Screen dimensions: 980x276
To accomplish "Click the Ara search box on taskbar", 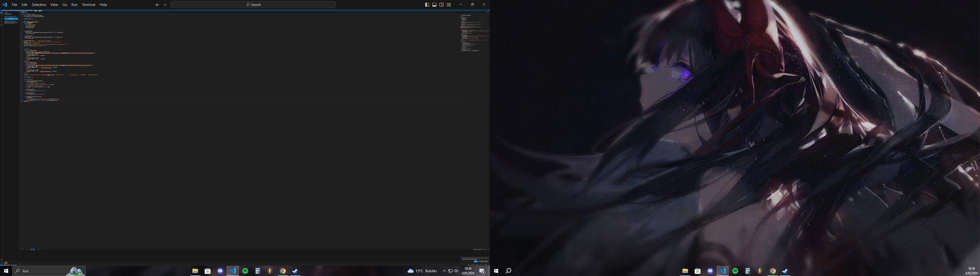I will (49, 271).
